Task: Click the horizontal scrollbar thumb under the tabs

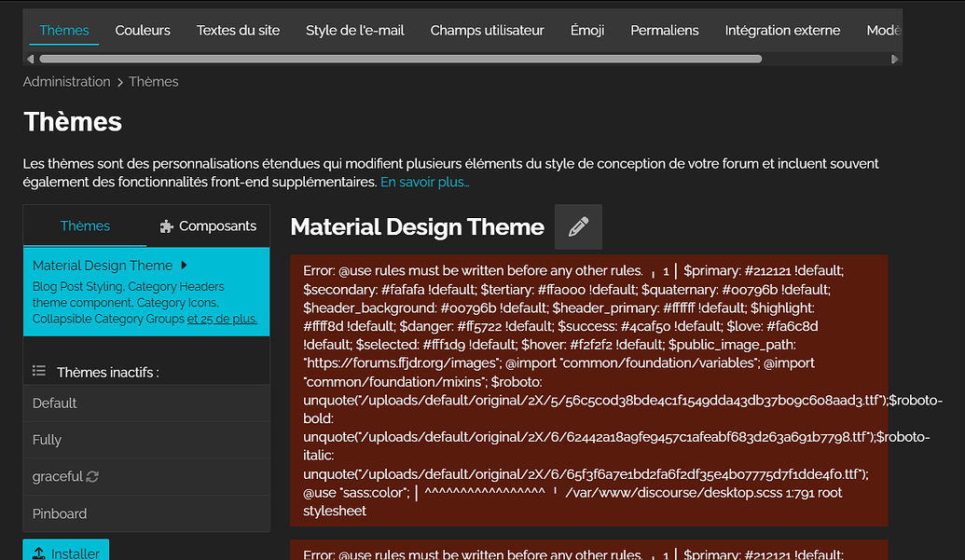Action: pyautogui.click(x=401, y=59)
